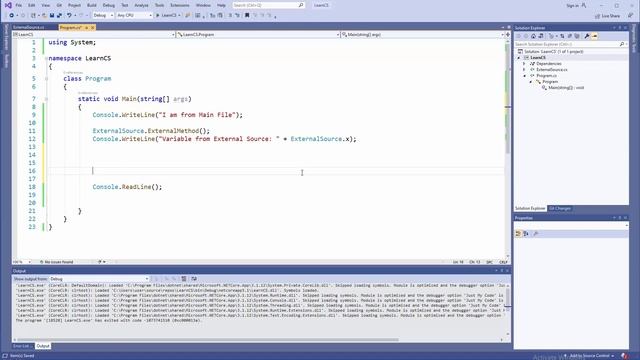Open the Extensions menu

point(180,5)
